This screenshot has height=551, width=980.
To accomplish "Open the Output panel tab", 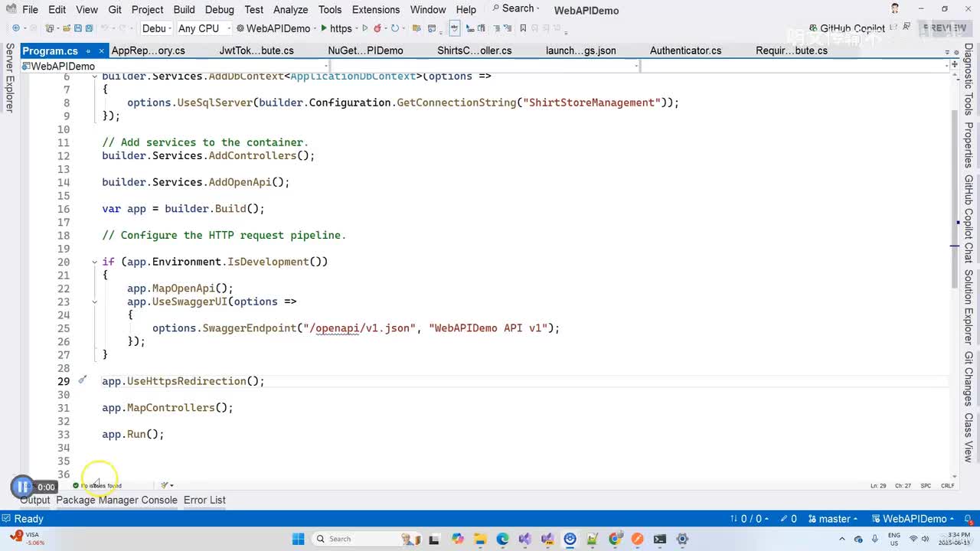I will (x=35, y=500).
